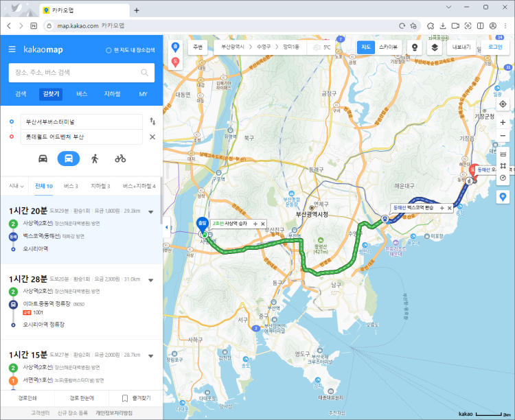Viewport: 515px width, 420px height.
Task: Select the area measurement tool
Action: 503,166
